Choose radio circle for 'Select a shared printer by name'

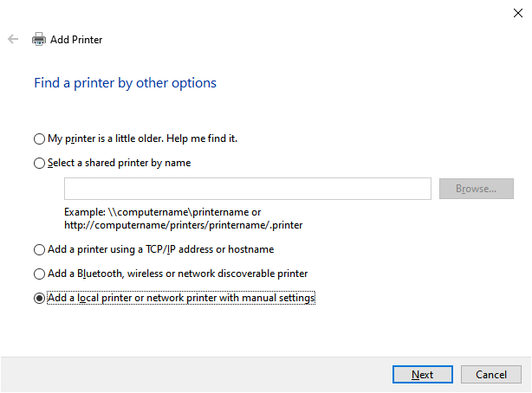pos(39,163)
